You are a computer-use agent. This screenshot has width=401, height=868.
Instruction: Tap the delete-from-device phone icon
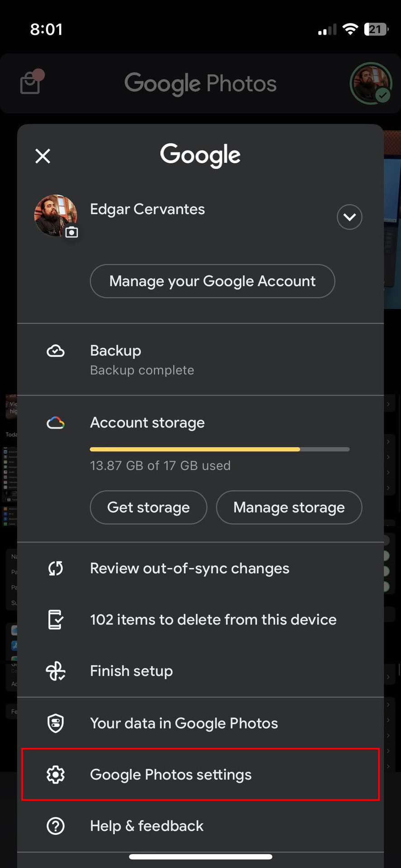coord(56,619)
